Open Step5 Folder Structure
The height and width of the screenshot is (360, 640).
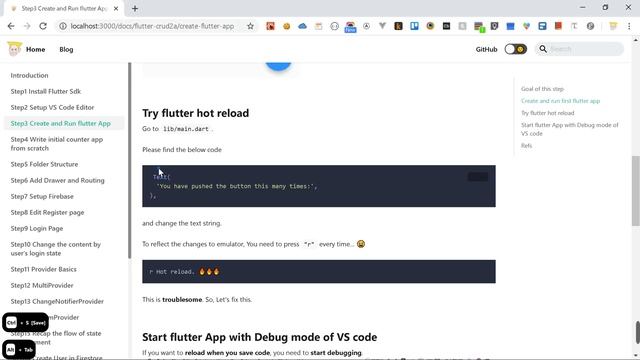click(x=44, y=164)
